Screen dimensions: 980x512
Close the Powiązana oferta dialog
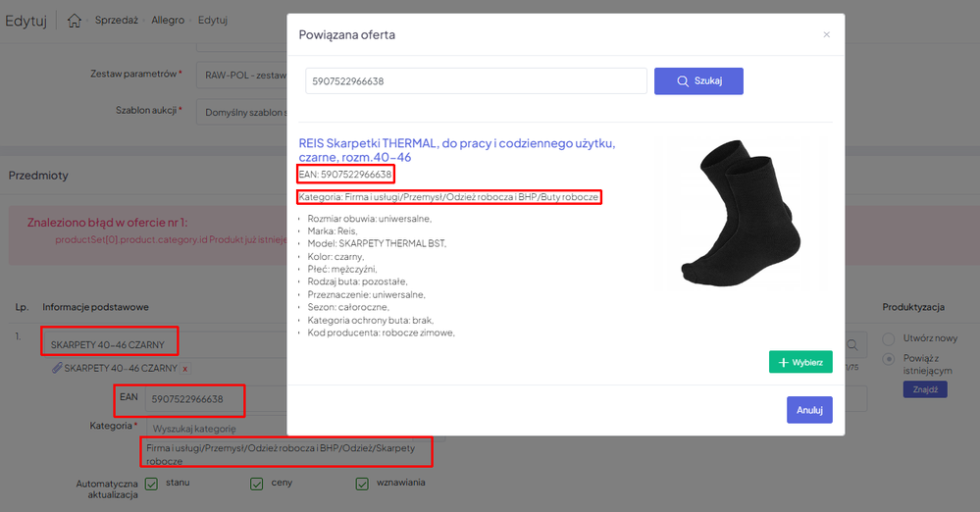(826, 34)
